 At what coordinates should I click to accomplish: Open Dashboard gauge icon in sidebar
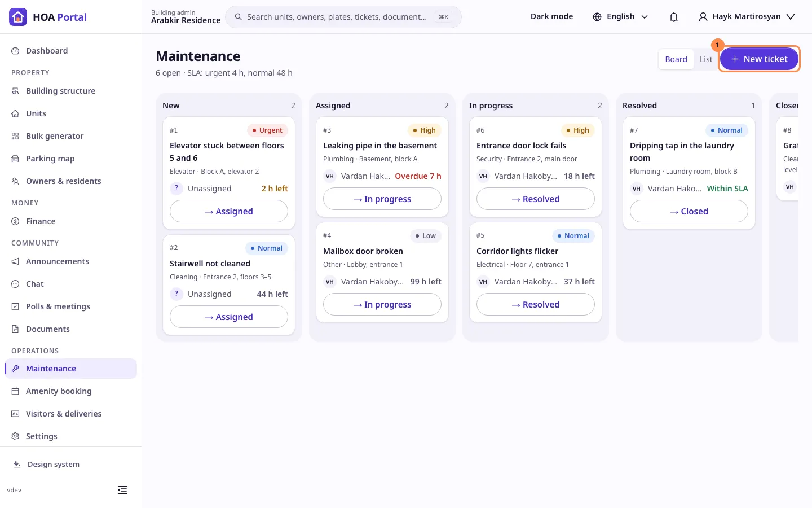click(15, 51)
